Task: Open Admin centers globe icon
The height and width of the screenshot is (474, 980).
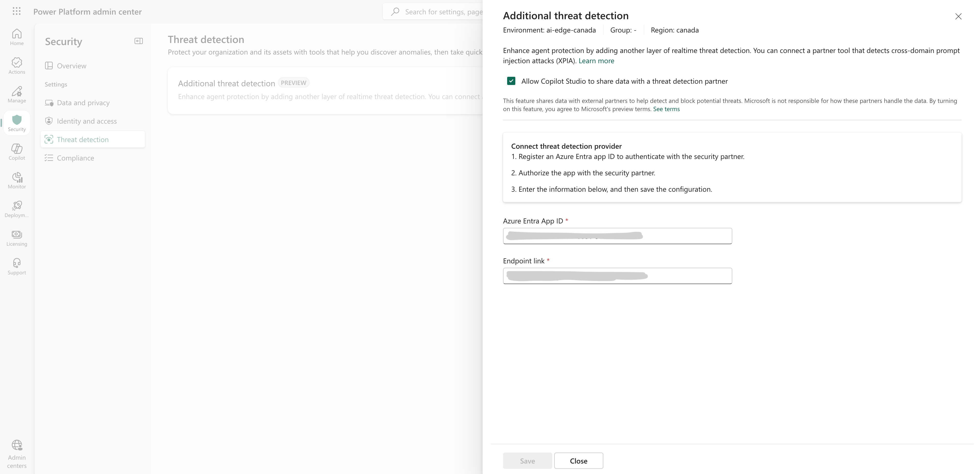Action: [17, 454]
